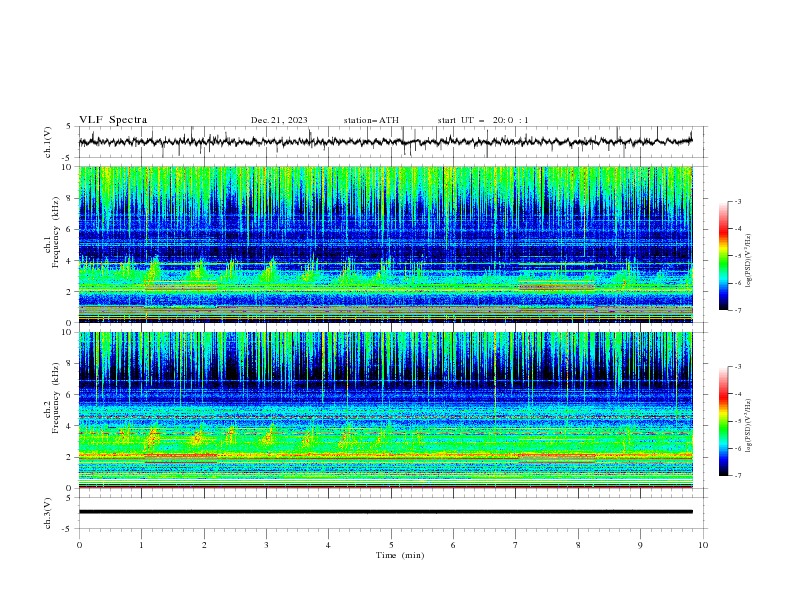Click time axis tick label "9"
Screen dimensions: 792x612
[x=640, y=545]
